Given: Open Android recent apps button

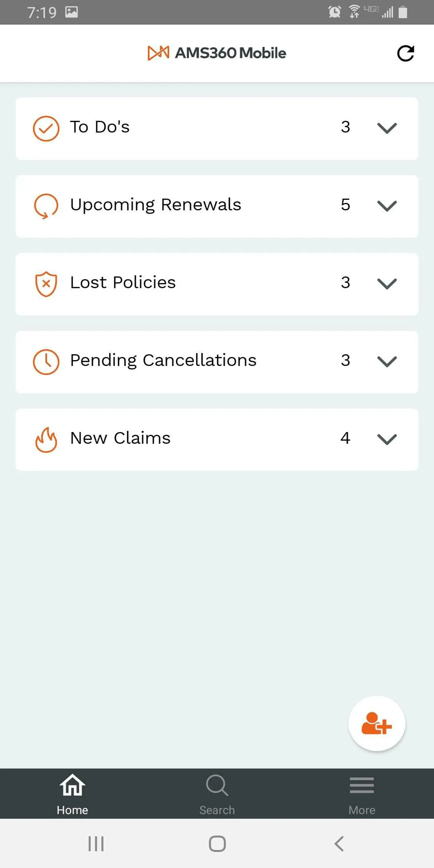Looking at the screenshot, I should [x=96, y=844].
